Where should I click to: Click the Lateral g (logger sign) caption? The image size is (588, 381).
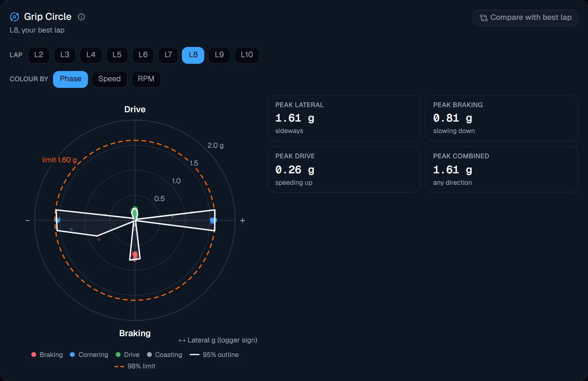tap(218, 340)
